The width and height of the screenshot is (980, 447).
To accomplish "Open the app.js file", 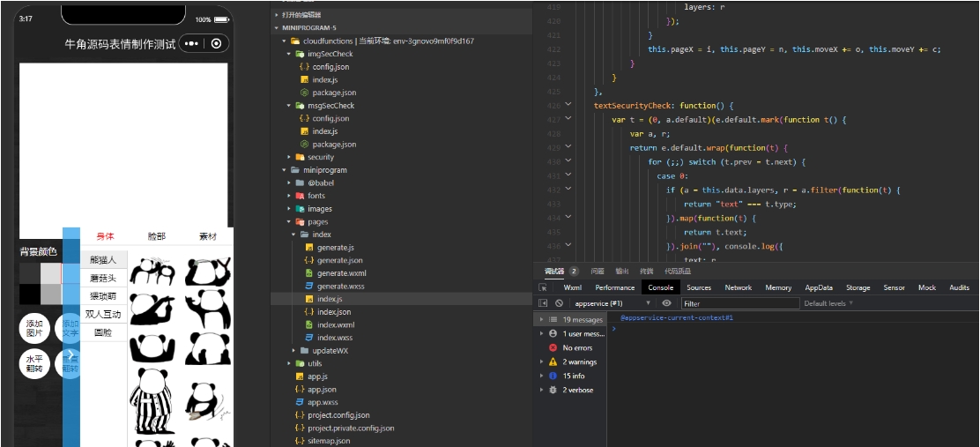I will tap(317, 376).
